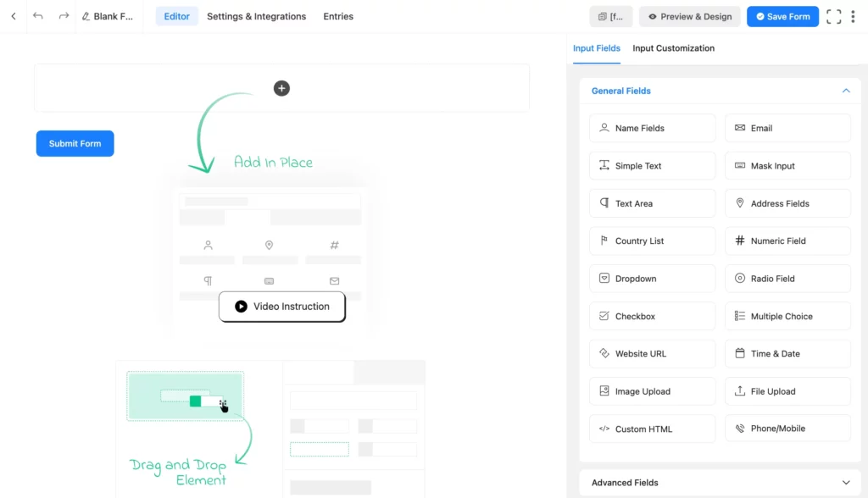Add a Numeric Field
The width and height of the screenshot is (868, 498).
coord(787,241)
